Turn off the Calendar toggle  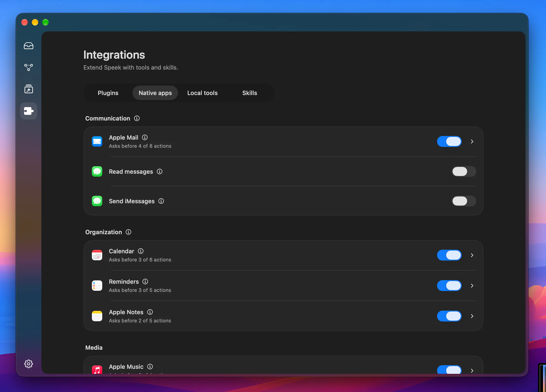(449, 255)
